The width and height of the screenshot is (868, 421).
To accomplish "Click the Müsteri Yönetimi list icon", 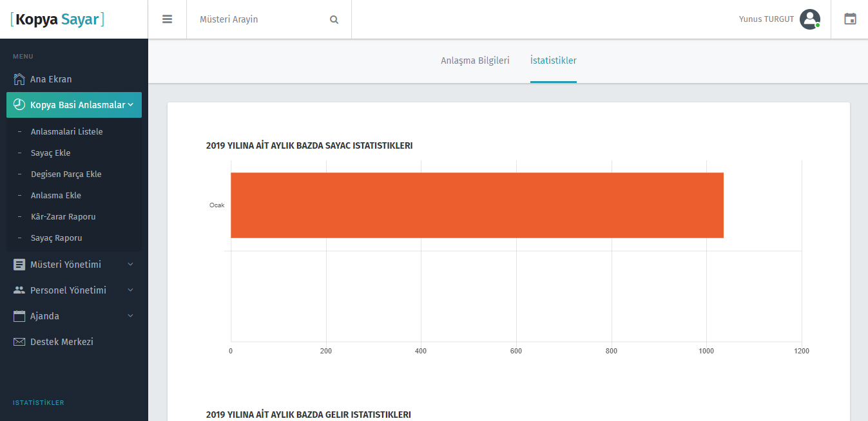I will click(x=19, y=265).
